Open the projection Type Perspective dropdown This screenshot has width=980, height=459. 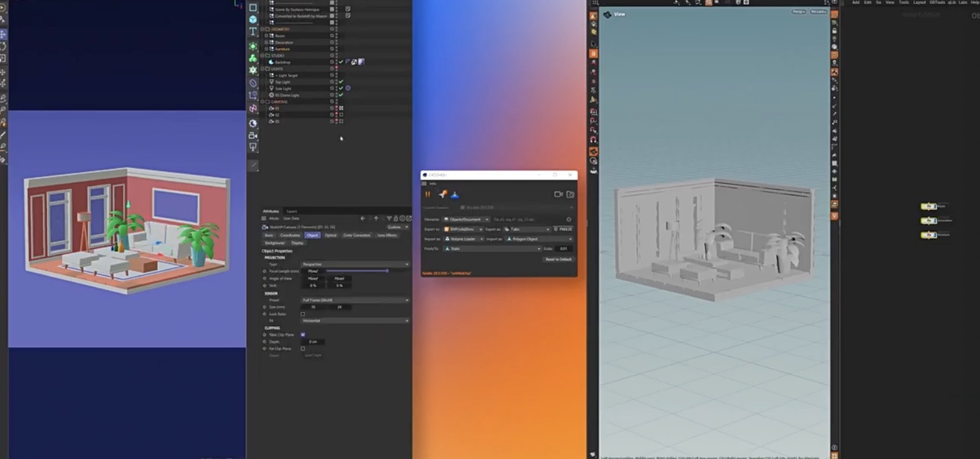[355, 264]
